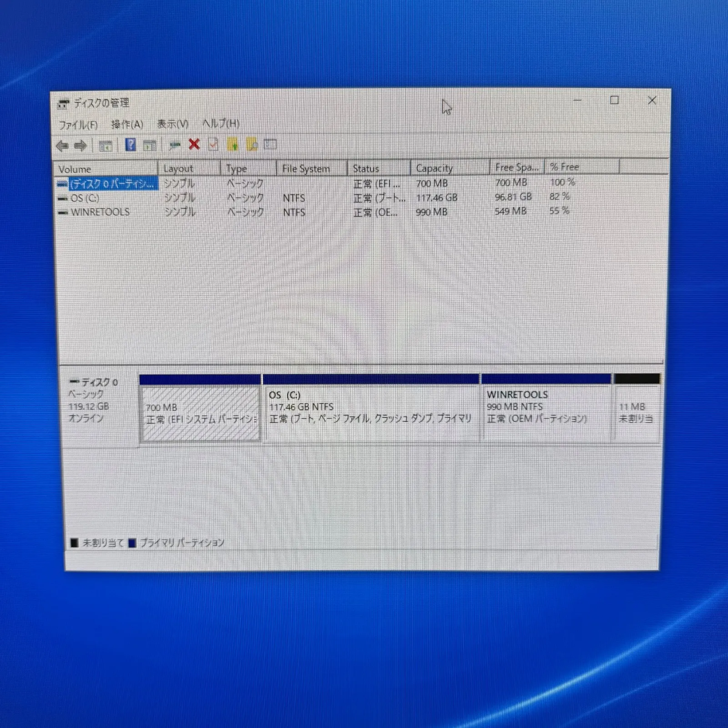This screenshot has width=728, height=728.
Task: Click the blue Help question mark icon
Action: click(131, 145)
